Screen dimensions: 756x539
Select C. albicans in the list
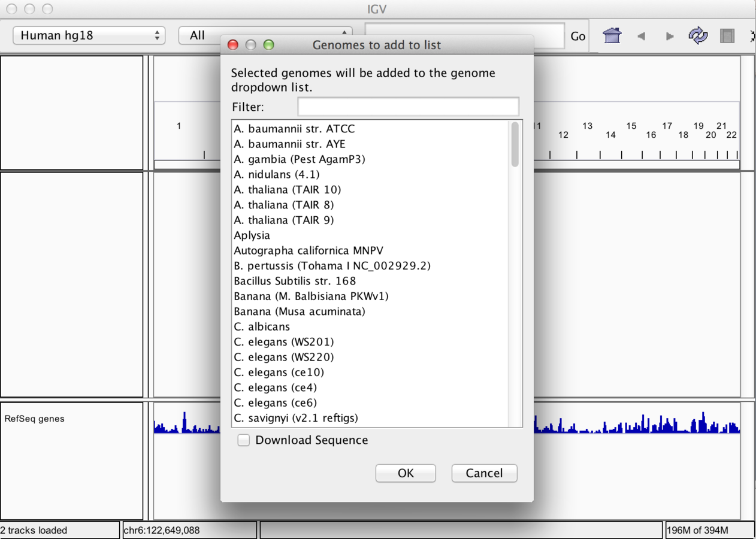(371, 326)
